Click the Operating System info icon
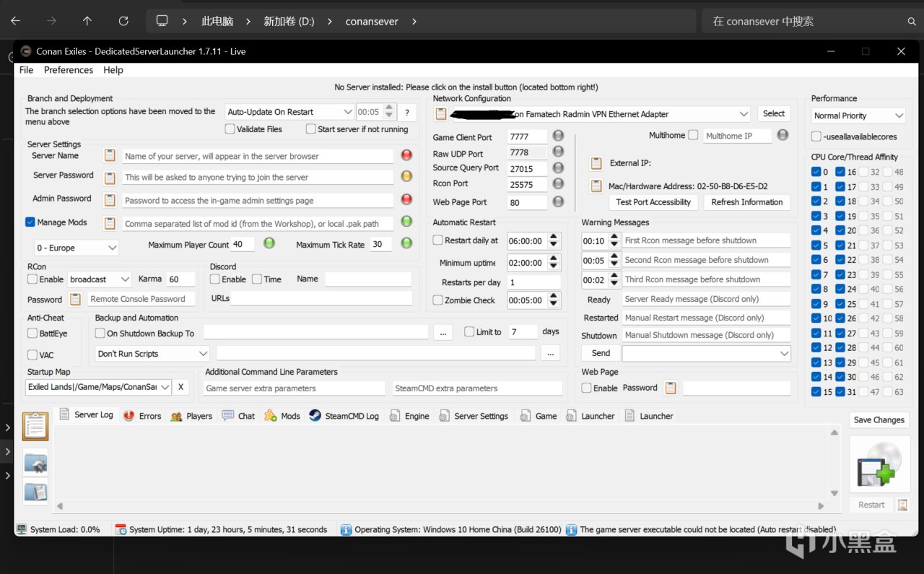The height and width of the screenshot is (574, 924). tap(346, 529)
